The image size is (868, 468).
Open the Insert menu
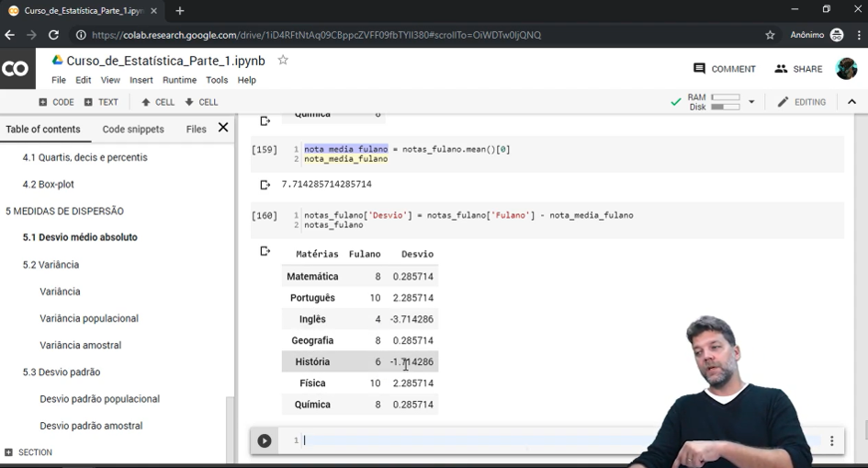[141, 80]
